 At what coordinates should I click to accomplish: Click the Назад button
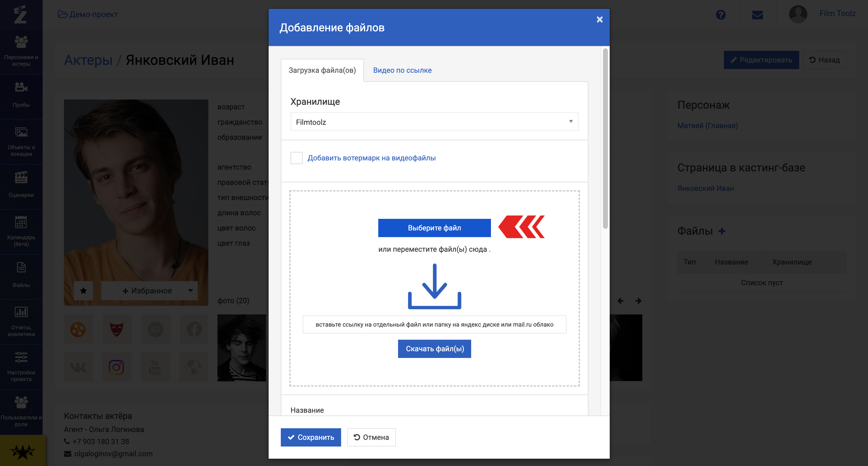[824, 60]
